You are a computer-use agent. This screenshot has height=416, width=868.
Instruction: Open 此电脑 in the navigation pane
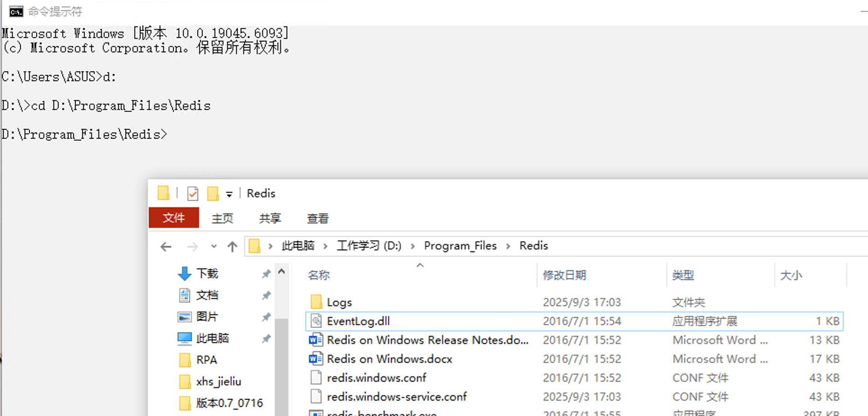click(212, 338)
